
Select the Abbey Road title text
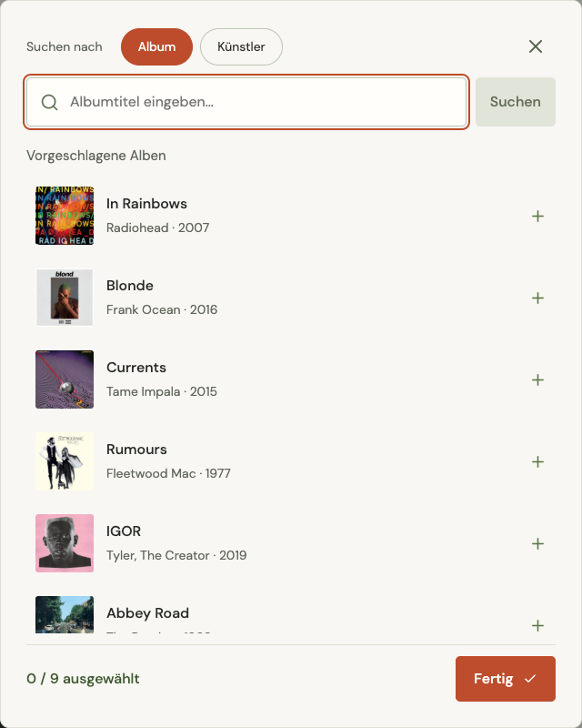click(x=147, y=613)
